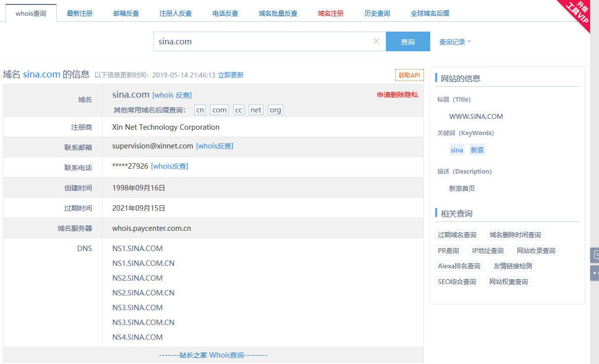Screen dimensions: 599x364
Task: Click the 新浪 keyword tag
Action: (477, 150)
